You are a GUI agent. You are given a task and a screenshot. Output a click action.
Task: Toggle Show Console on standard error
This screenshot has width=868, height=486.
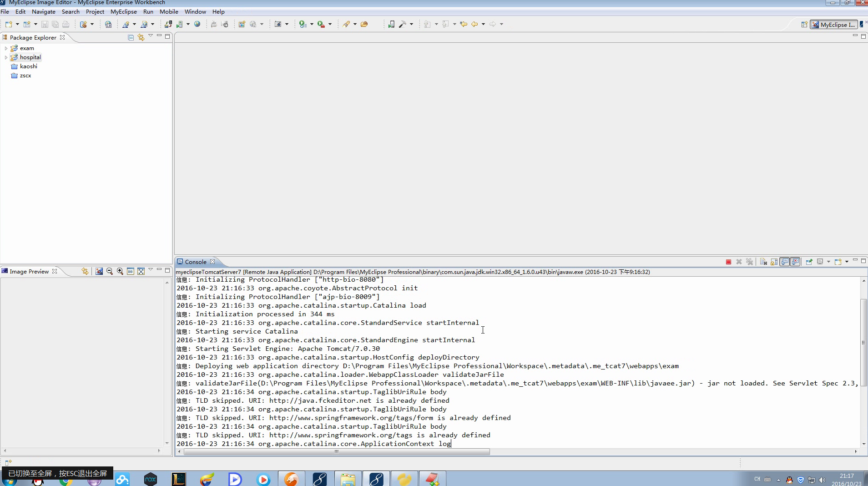[x=795, y=262]
